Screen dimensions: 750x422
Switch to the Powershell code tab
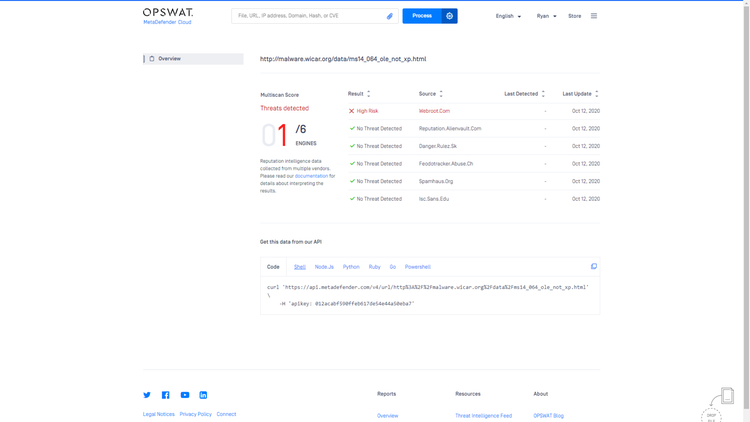[418, 267]
